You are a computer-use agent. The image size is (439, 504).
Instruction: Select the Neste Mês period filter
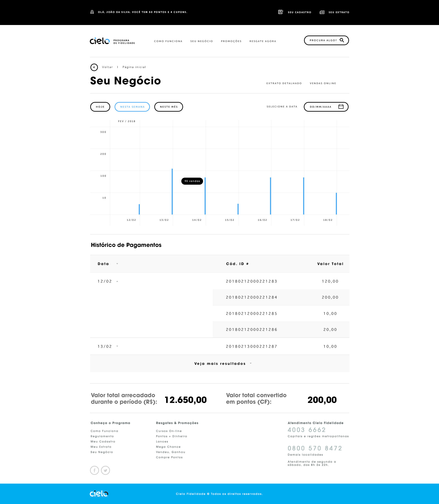(x=169, y=107)
